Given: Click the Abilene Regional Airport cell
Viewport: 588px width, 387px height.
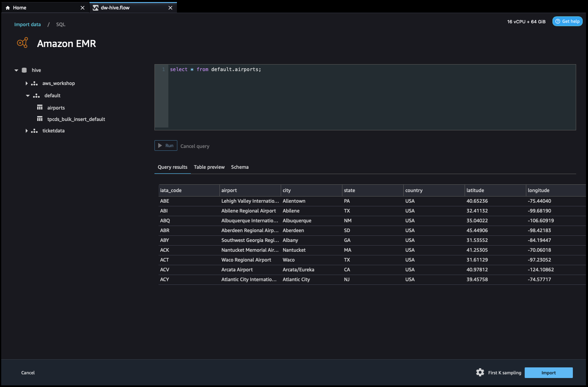Looking at the screenshot, I should (x=250, y=211).
